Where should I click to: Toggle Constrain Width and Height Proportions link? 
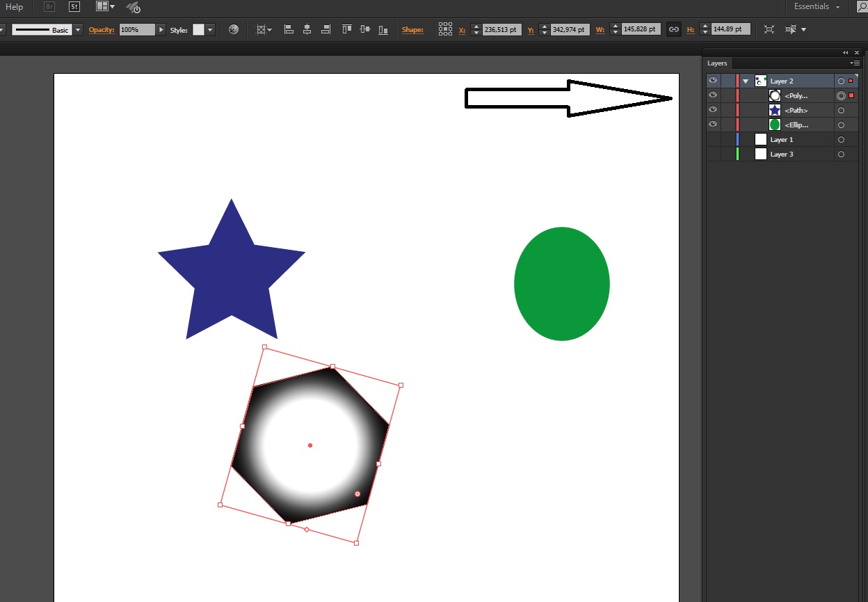673,30
